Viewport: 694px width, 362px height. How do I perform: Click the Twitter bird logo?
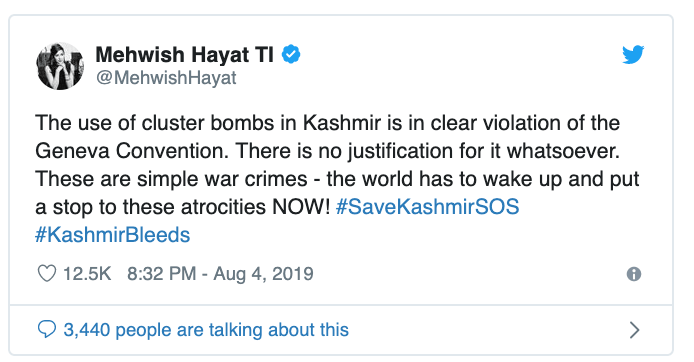(x=633, y=54)
